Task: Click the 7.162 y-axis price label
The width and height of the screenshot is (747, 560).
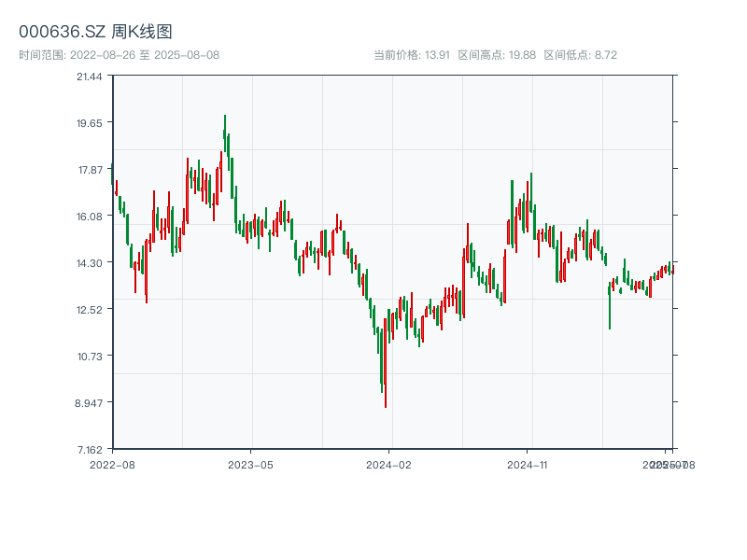Action: [90, 450]
